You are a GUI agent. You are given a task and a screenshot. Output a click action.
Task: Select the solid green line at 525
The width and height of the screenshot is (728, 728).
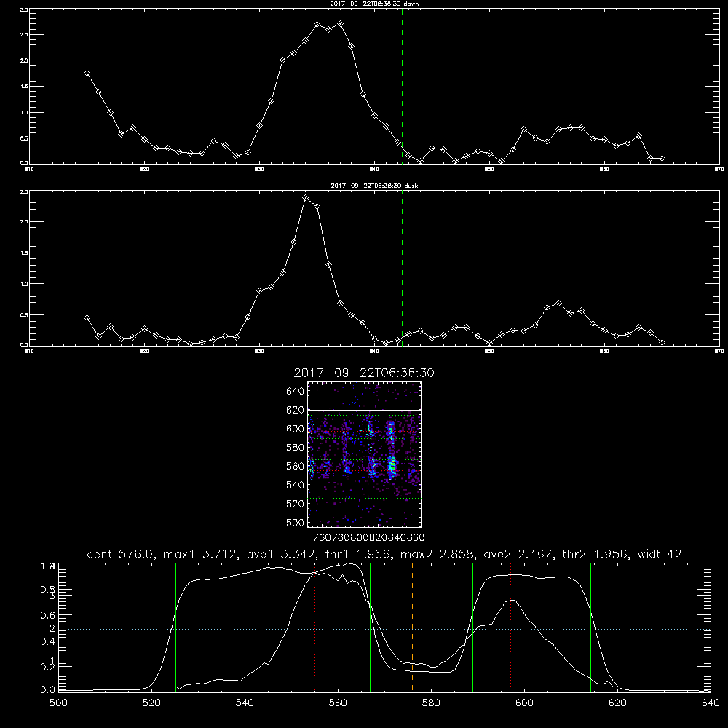pos(175,628)
